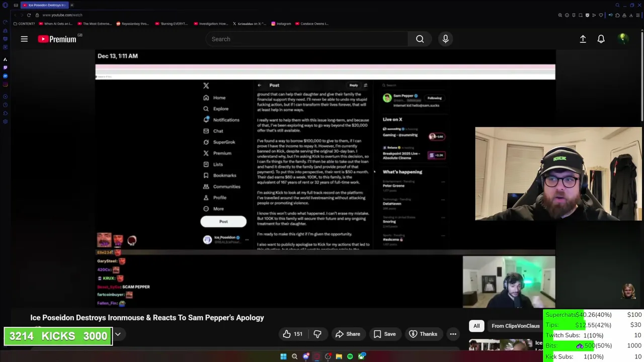This screenshot has height=362, width=644.
Task: Open YouTube notifications bell
Action: (x=601, y=39)
